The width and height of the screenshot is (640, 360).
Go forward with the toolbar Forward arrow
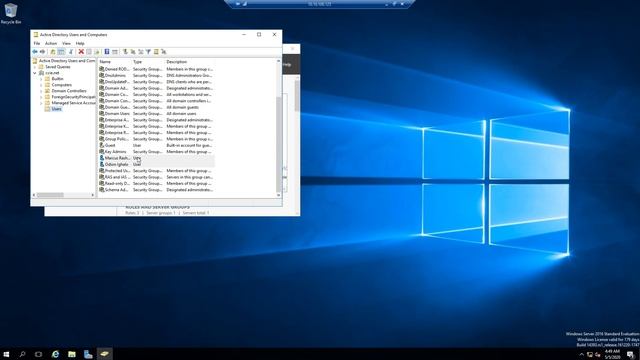[x=42, y=51]
